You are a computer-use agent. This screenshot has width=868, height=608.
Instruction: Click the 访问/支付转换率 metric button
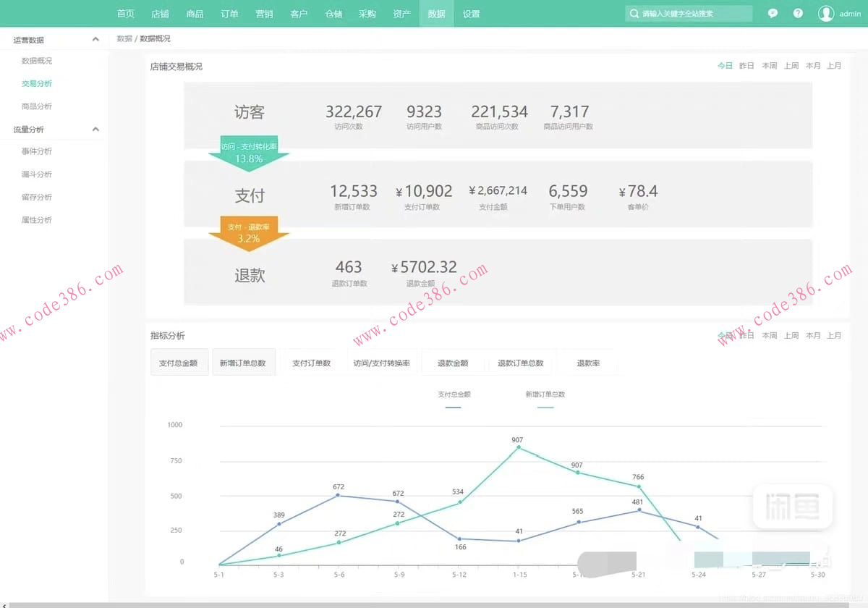(x=381, y=363)
